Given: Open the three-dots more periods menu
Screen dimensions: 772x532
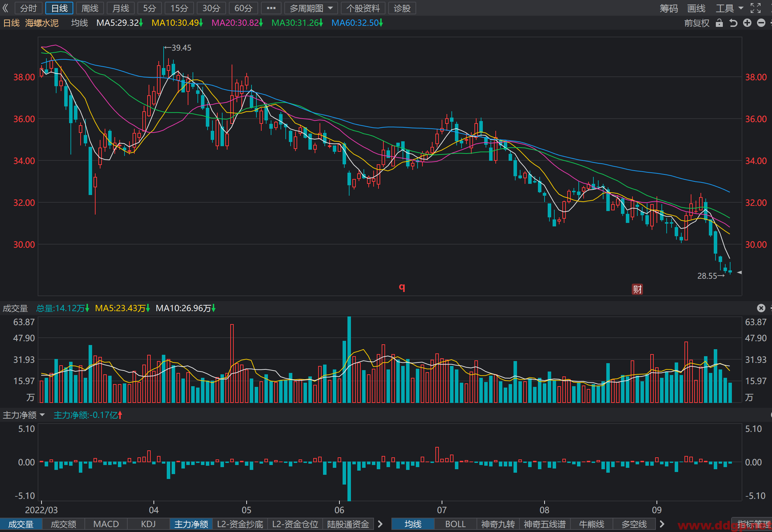Looking at the screenshot, I should click(x=271, y=8).
